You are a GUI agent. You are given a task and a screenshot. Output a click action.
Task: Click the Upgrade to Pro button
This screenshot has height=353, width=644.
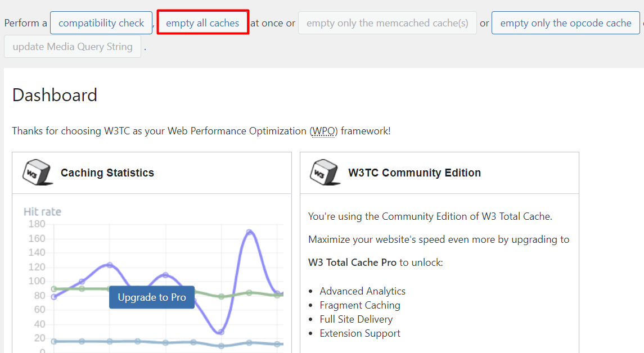pos(151,297)
